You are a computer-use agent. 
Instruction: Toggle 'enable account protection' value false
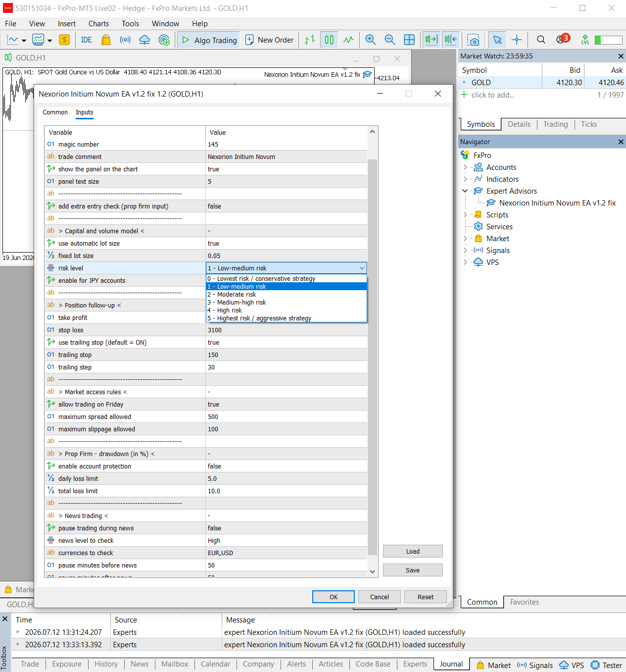(x=287, y=466)
